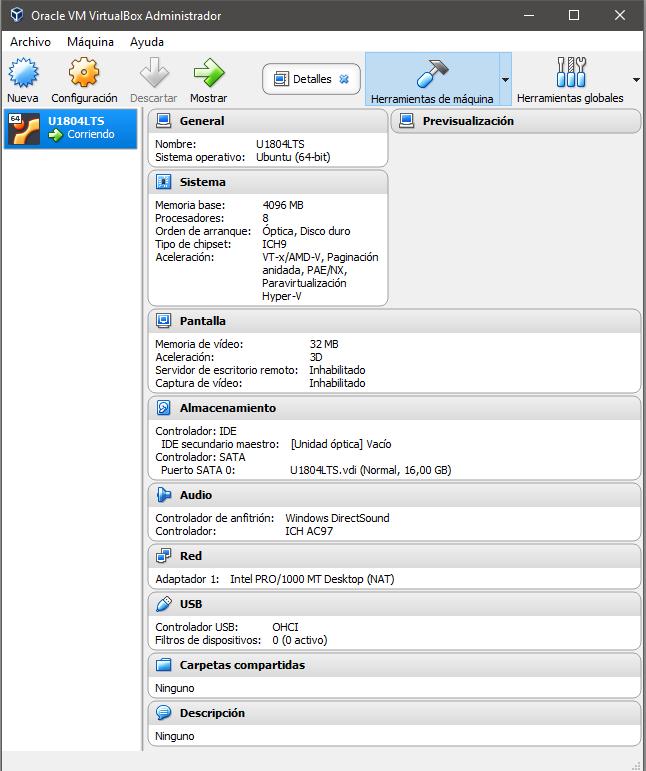Close Detalles with its blue X icon
This screenshot has height=771, width=646.
point(344,79)
